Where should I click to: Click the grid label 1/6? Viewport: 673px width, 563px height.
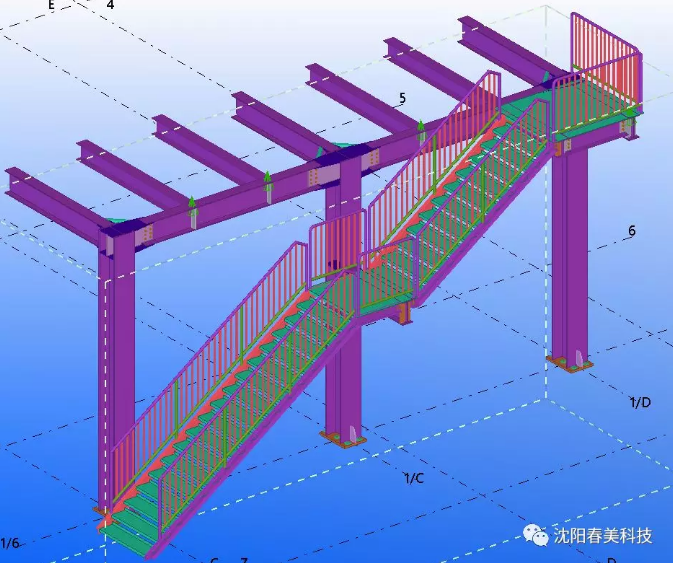(10, 543)
